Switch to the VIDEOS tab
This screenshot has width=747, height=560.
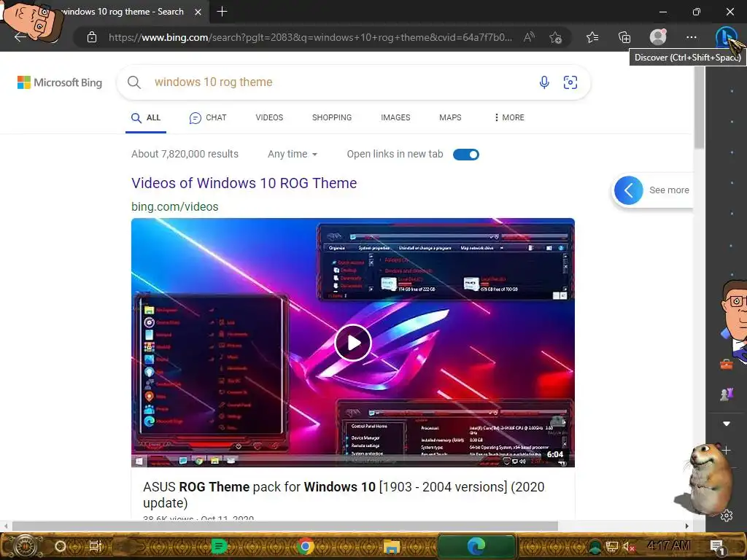point(269,117)
